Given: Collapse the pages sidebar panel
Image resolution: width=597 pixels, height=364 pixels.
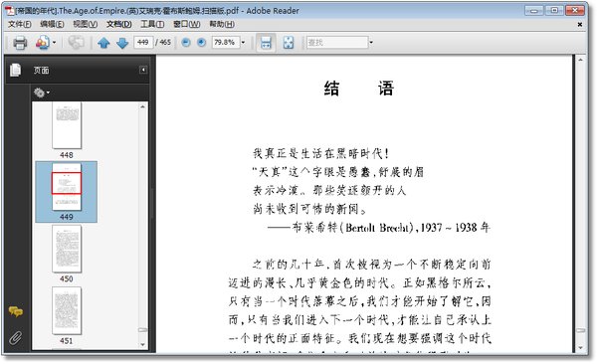Looking at the screenshot, I should [x=143, y=70].
